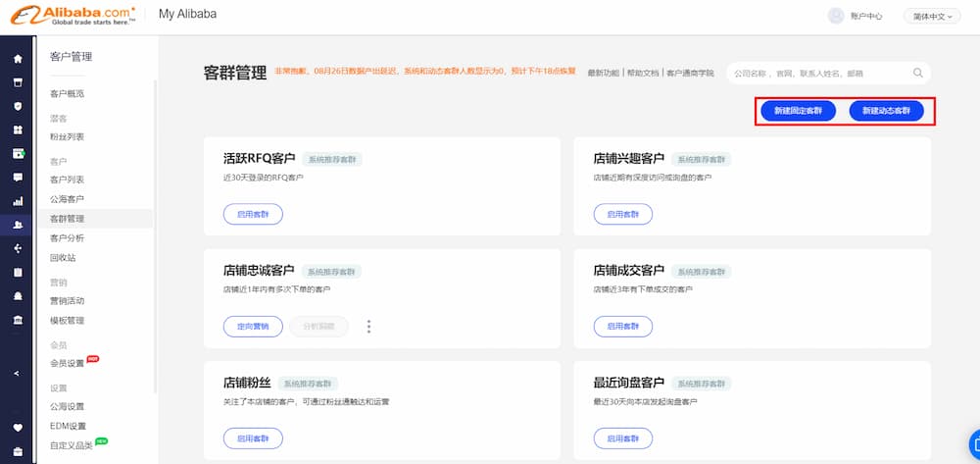Open 会员设置 in the side menu
The image size is (980, 464).
coord(67,363)
